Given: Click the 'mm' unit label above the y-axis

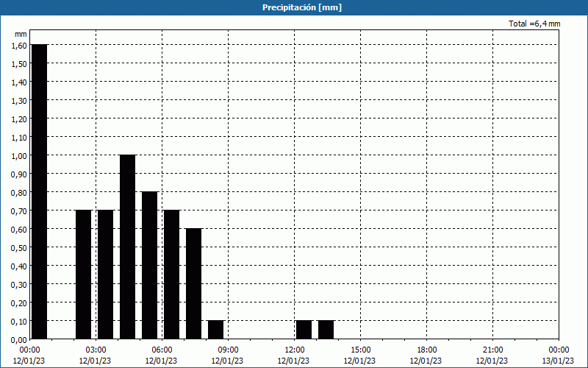Looking at the screenshot, I should coord(21,34).
